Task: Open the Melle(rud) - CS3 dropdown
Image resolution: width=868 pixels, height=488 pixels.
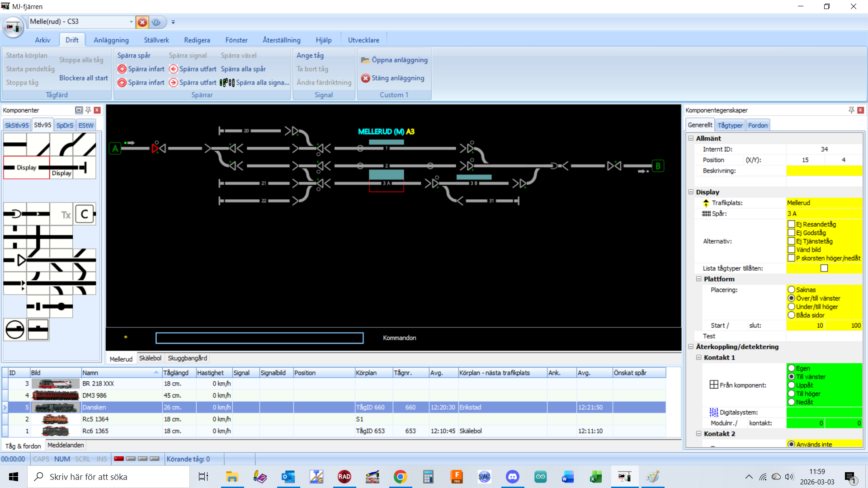Action: click(131, 22)
